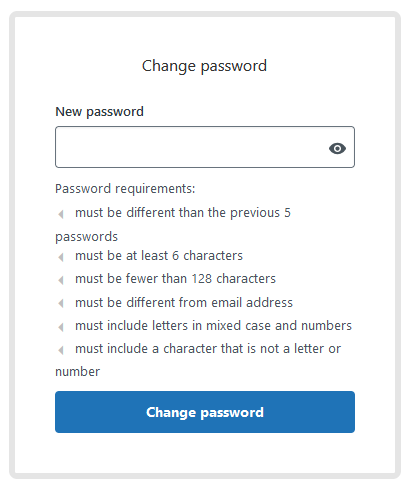The height and width of the screenshot is (491, 410).
Task: Click into the New password field
Action: (205, 147)
